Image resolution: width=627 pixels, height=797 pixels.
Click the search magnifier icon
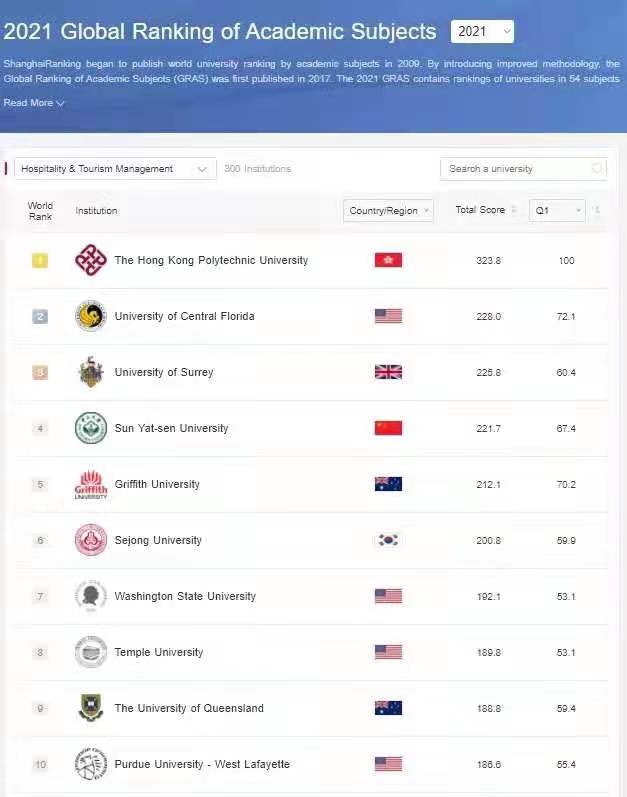click(597, 169)
